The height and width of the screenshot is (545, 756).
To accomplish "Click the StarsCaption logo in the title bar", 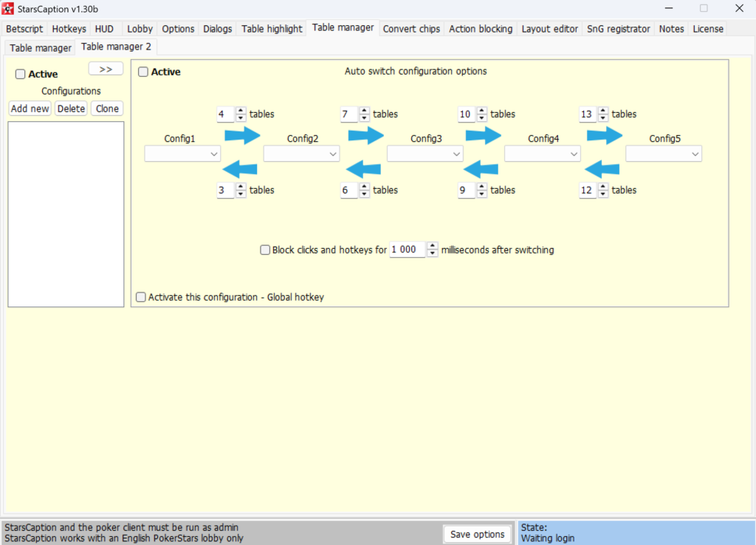I will (x=7, y=9).
